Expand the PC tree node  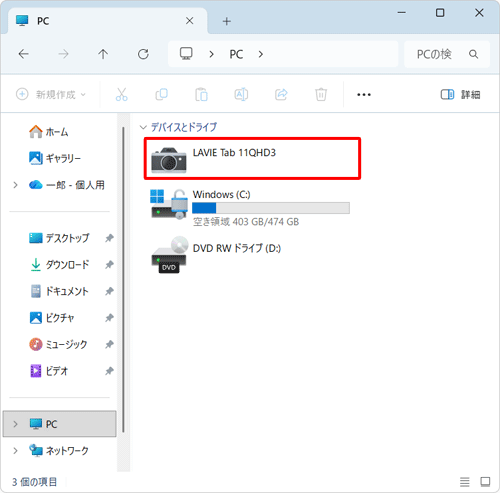tap(15, 424)
